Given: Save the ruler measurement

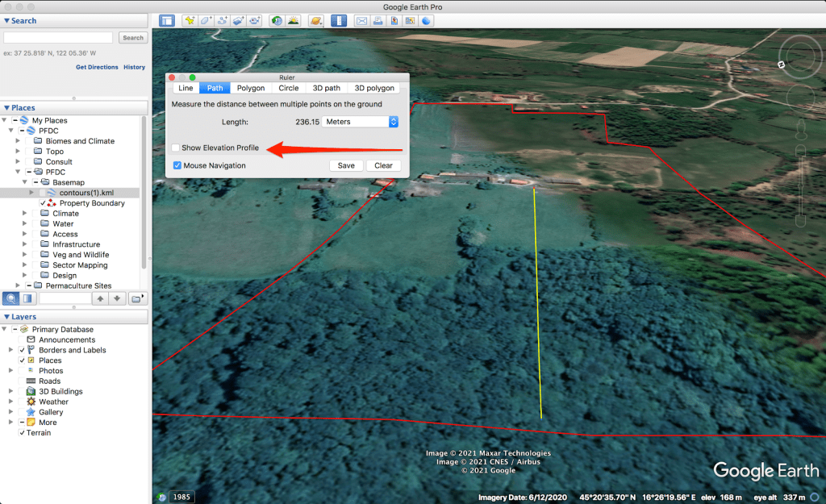Looking at the screenshot, I should pos(346,165).
